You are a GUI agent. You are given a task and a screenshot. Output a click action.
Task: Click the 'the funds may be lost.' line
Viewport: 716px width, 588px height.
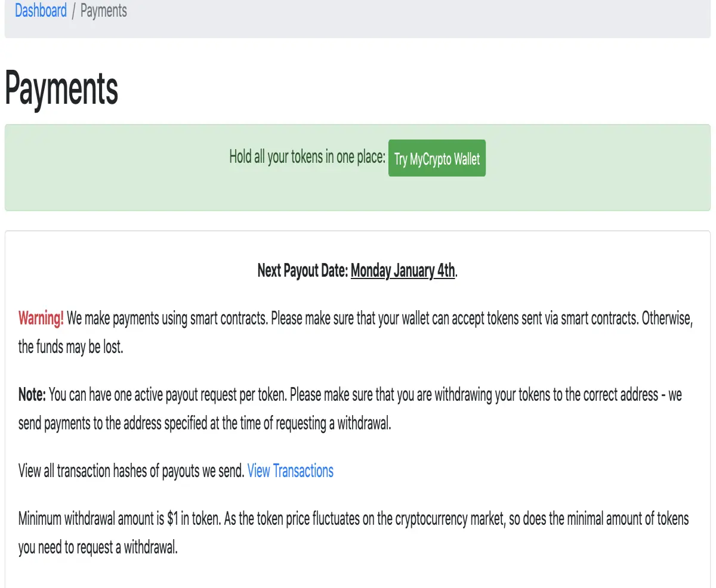pos(70,348)
